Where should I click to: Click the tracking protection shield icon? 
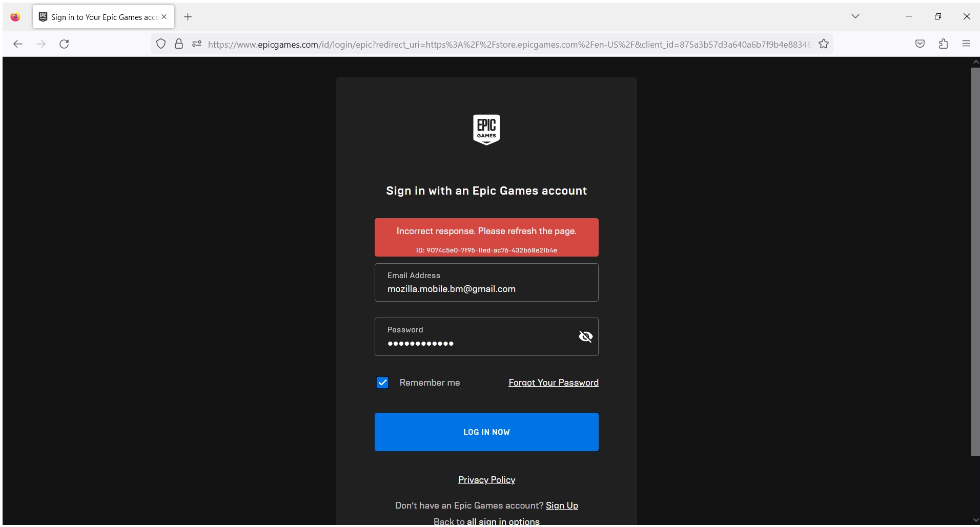point(161,44)
